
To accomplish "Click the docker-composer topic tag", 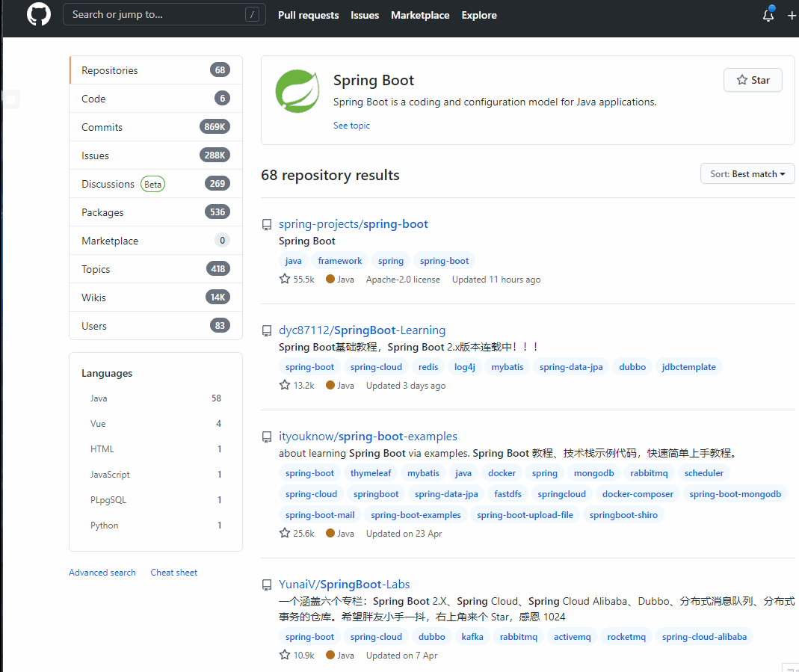I will (x=638, y=493).
